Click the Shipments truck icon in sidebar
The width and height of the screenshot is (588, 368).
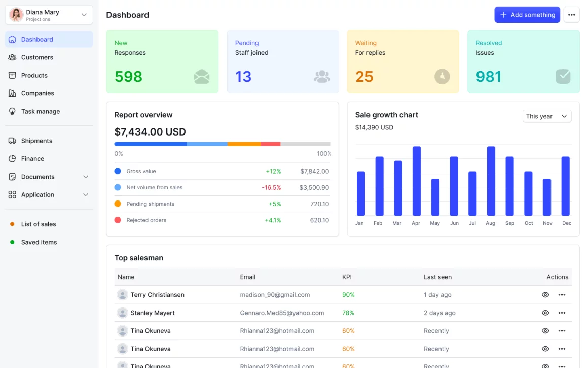click(x=12, y=141)
